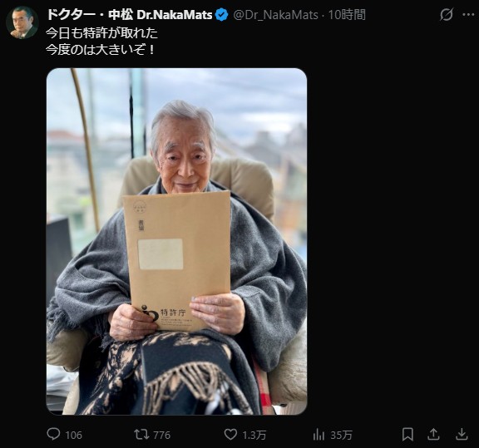479x448 pixels.
Task: Open the @Dr_NakaMats handle link
Action: (x=275, y=15)
